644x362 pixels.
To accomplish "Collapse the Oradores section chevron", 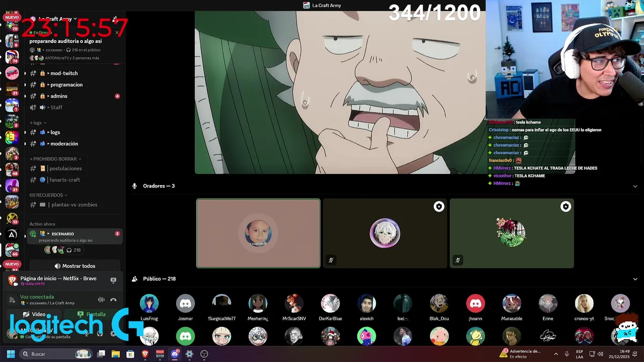I will click(x=635, y=186).
